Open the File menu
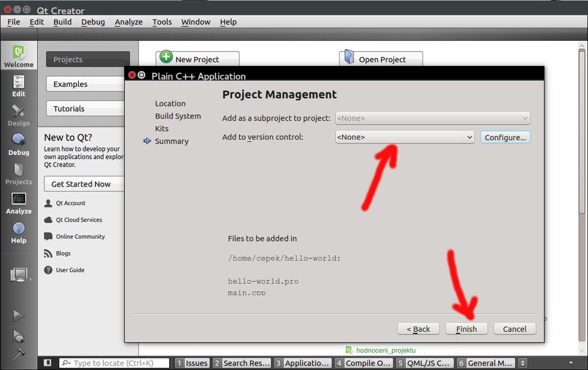Screen dimensions: 588x370 [14, 22]
